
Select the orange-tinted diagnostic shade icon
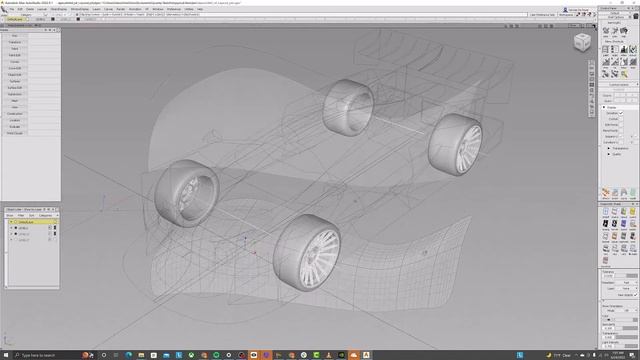coord(615,236)
